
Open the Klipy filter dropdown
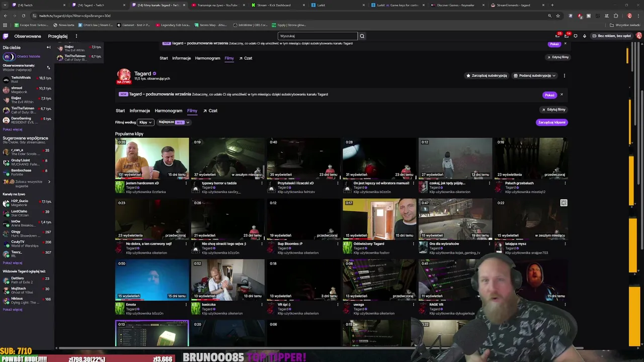(x=145, y=122)
